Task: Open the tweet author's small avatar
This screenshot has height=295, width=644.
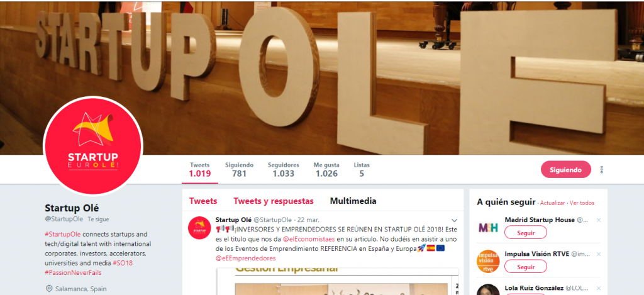Action: [x=199, y=228]
